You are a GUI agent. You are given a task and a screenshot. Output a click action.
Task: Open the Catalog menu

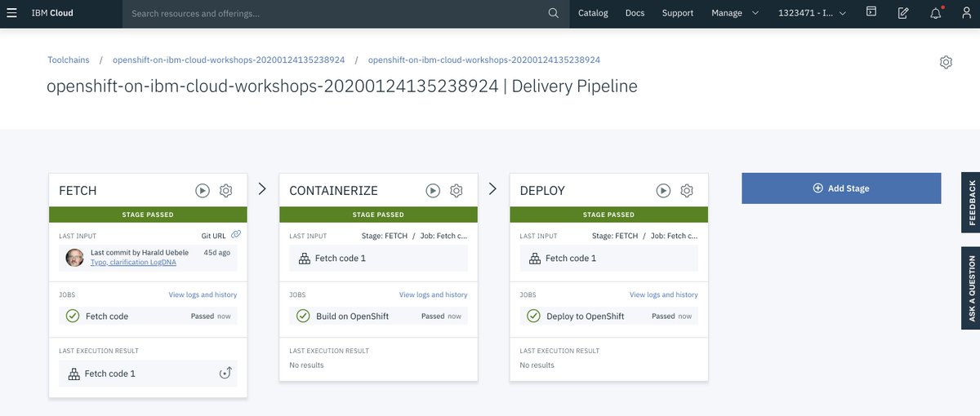coord(593,13)
